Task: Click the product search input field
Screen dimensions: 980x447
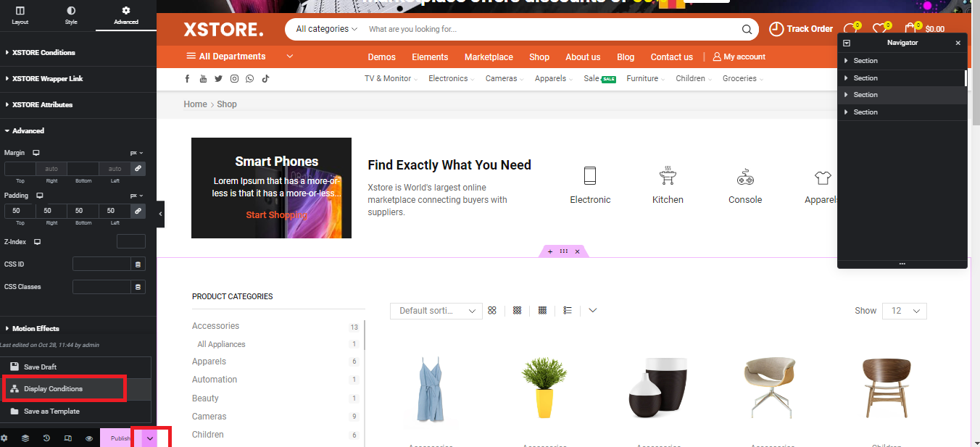Action: pyautogui.click(x=551, y=29)
